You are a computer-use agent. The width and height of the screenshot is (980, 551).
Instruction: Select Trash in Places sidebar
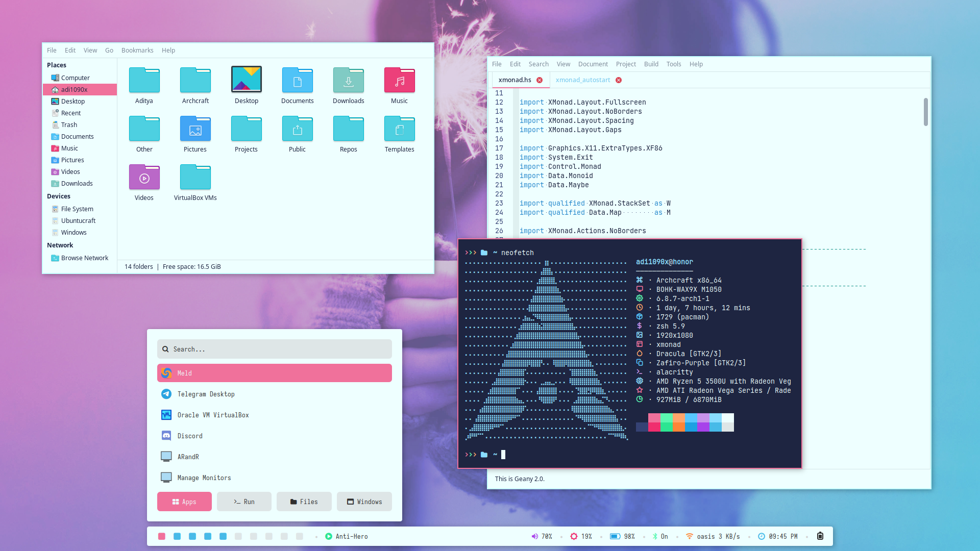pos(69,124)
